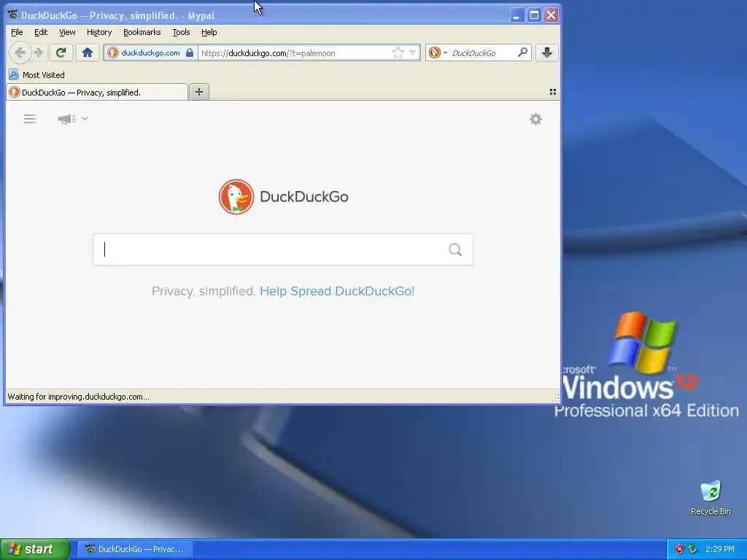747x560 pixels.
Task: Maximize the Mypal window
Action: point(534,15)
